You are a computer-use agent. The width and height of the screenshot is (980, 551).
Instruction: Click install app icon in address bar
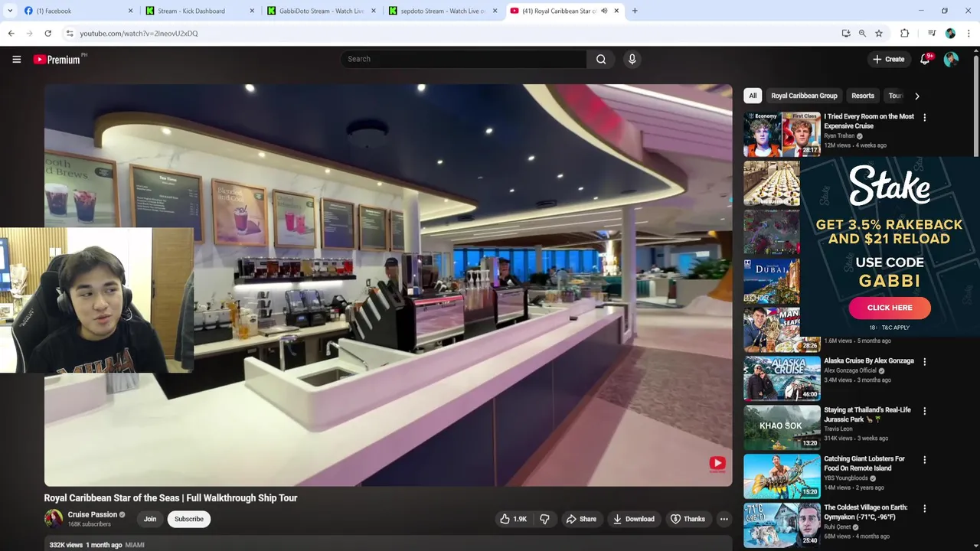pyautogui.click(x=845, y=33)
